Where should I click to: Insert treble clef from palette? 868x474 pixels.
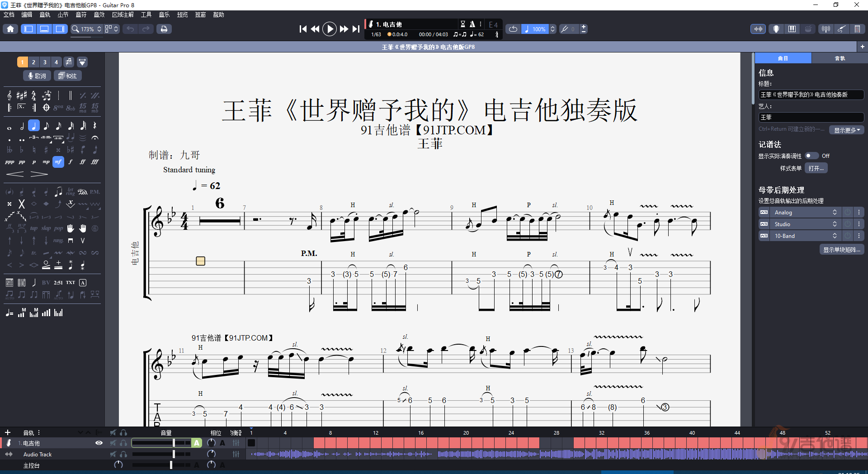[x=9, y=95]
